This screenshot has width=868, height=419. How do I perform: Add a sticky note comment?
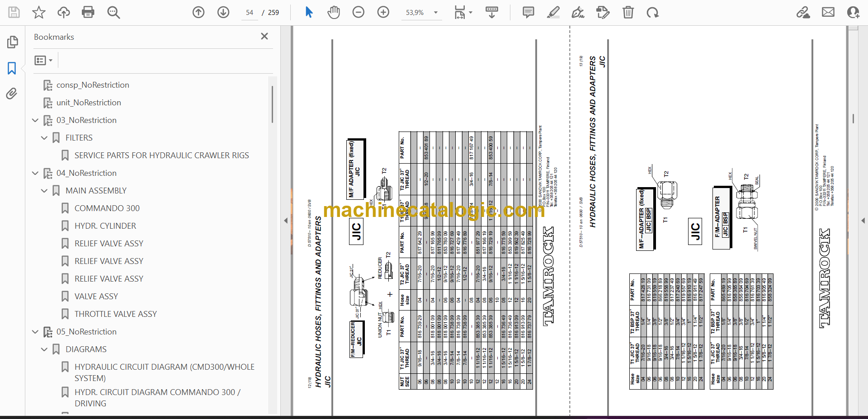[x=528, y=12]
